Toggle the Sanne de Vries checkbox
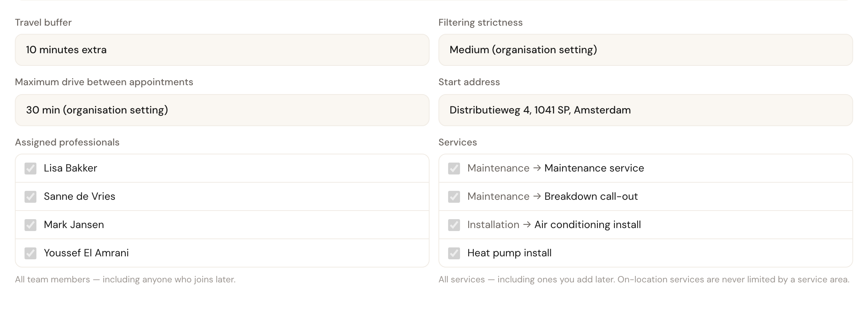The height and width of the screenshot is (314, 868). [30, 197]
